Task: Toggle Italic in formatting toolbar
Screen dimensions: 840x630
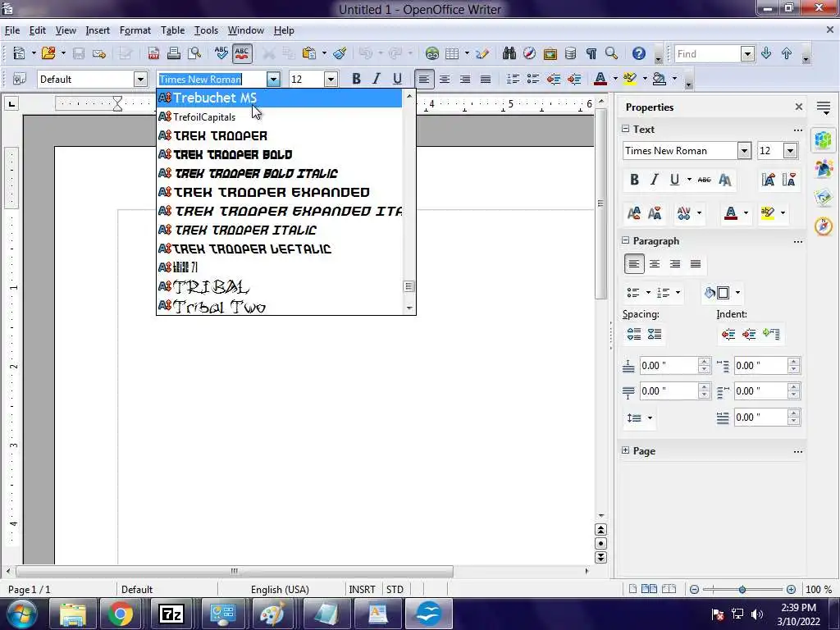Action: click(x=376, y=80)
